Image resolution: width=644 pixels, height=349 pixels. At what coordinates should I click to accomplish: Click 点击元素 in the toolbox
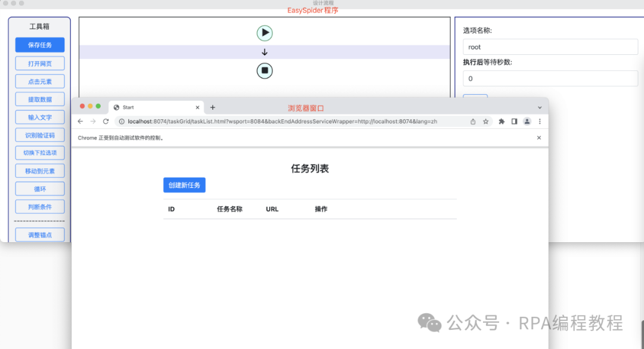[x=40, y=81]
